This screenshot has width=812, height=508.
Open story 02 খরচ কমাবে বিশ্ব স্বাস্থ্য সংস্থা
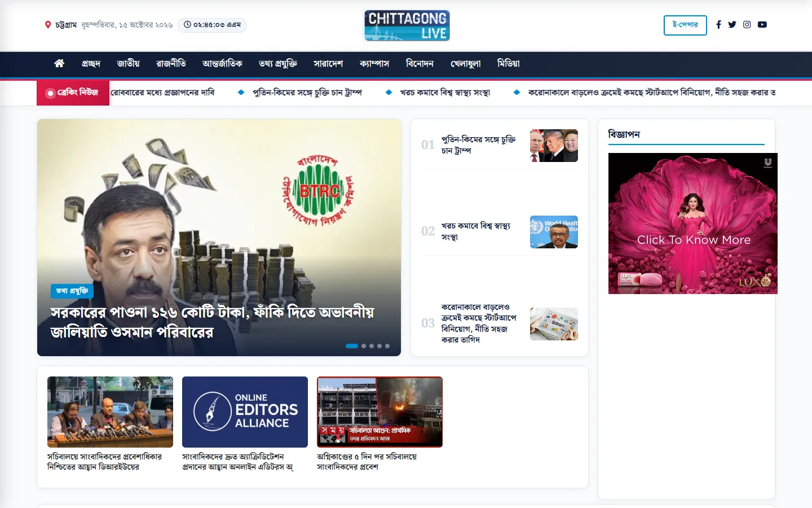476,231
